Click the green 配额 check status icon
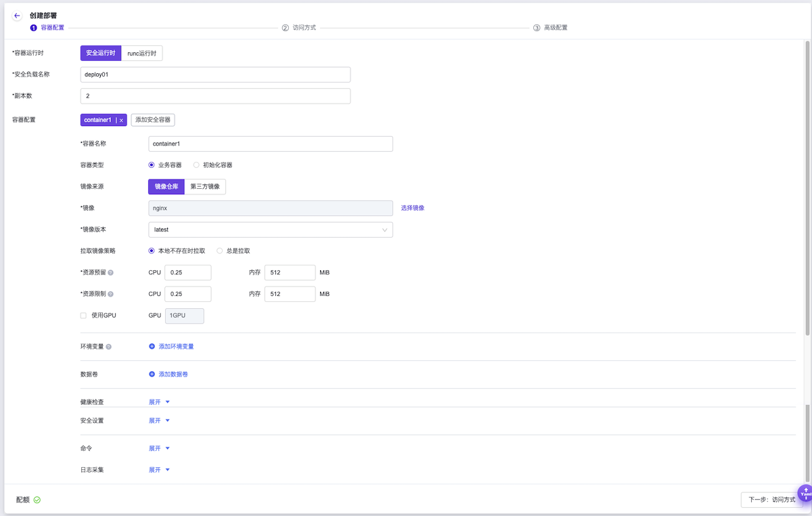The image size is (812, 516). point(37,500)
